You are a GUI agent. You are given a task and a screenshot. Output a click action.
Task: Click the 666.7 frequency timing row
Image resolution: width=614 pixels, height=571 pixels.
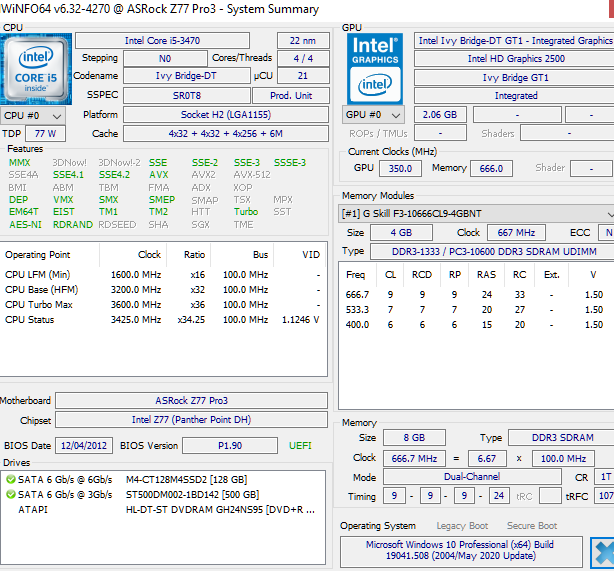point(475,295)
